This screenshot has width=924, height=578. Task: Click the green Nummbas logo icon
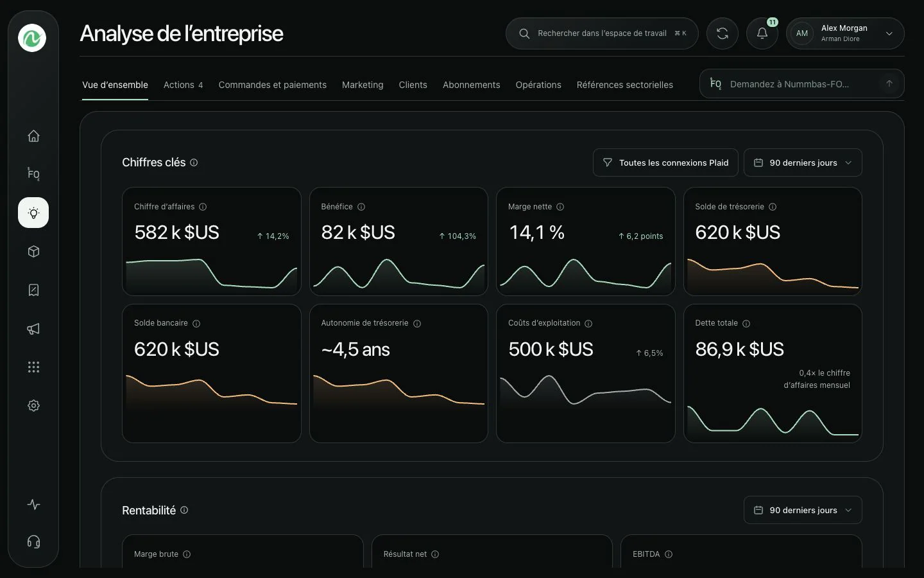32,38
